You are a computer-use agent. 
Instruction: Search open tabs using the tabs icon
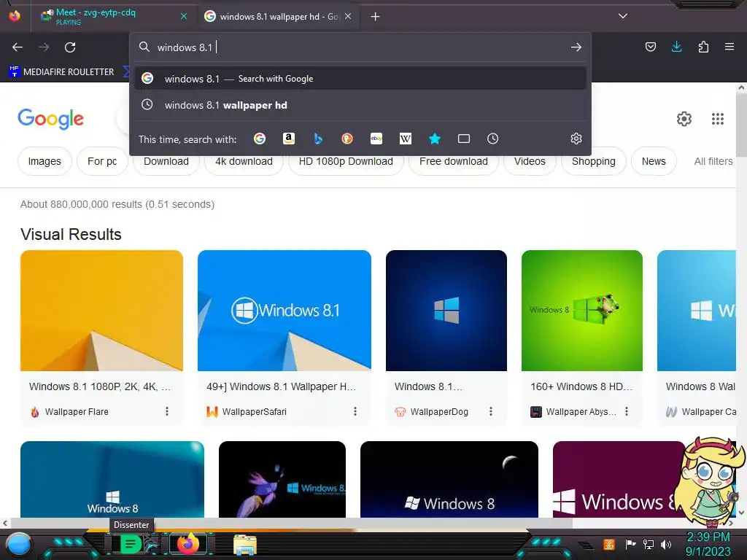pyautogui.click(x=463, y=139)
